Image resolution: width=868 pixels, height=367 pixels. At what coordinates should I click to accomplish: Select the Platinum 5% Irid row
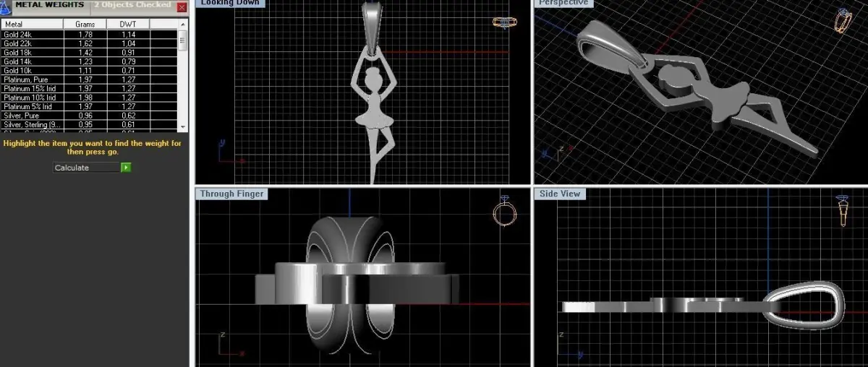click(x=89, y=106)
